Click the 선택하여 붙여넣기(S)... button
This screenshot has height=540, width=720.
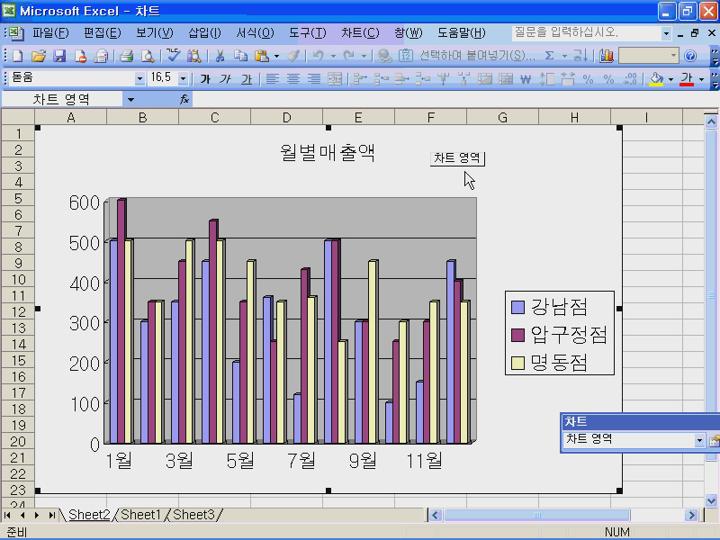click(x=478, y=56)
